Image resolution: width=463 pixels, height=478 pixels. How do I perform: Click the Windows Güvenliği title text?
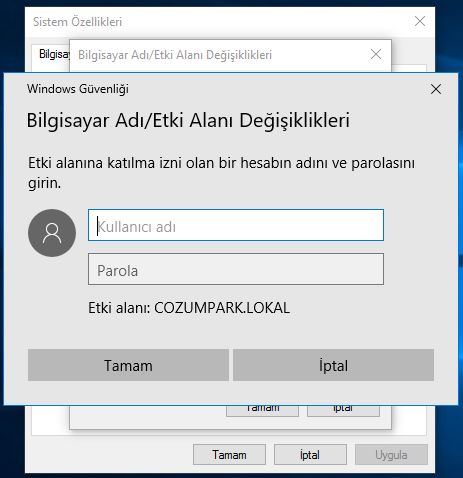pos(78,89)
